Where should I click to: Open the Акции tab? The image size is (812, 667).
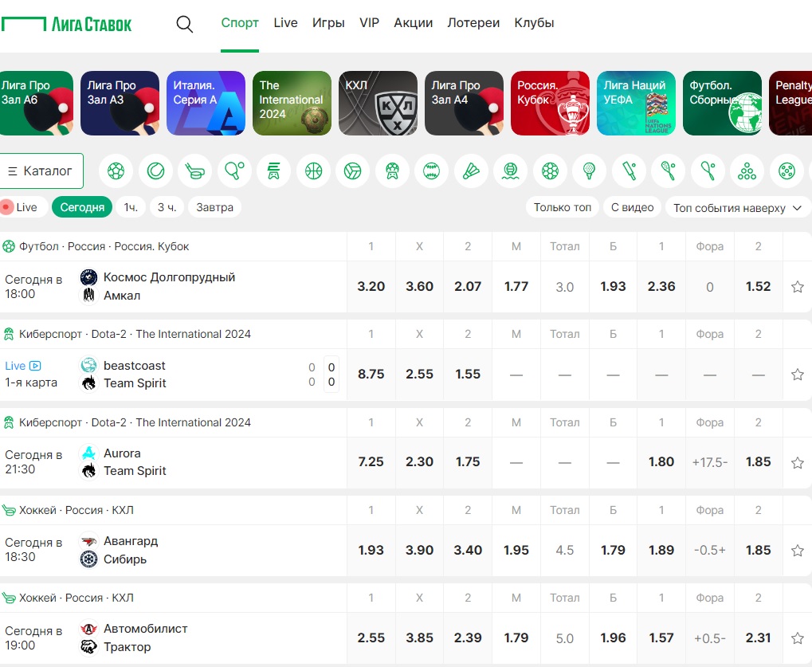coord(414,23)
